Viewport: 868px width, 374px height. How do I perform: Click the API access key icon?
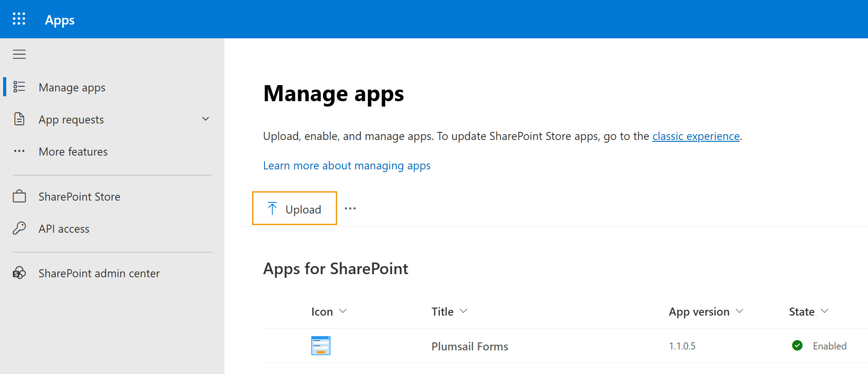(19, 228)
